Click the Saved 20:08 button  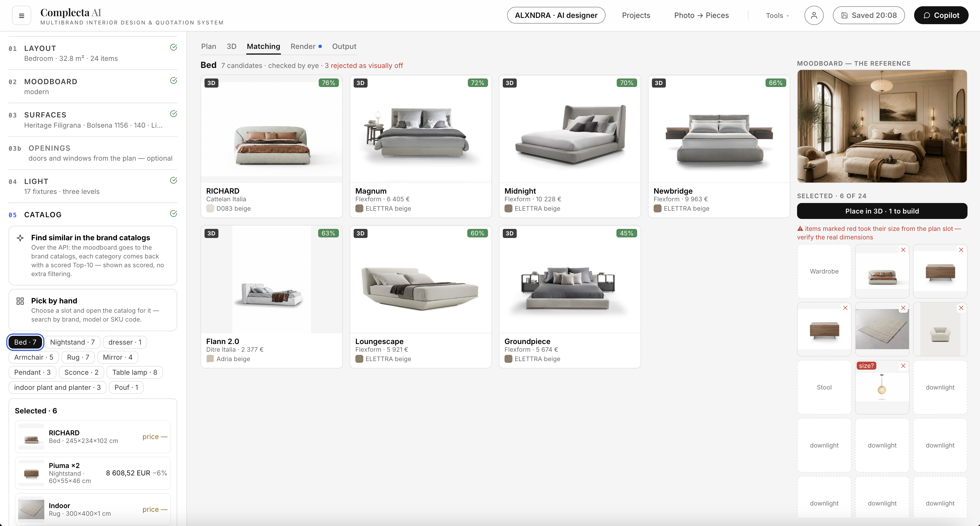coord(869,15)
